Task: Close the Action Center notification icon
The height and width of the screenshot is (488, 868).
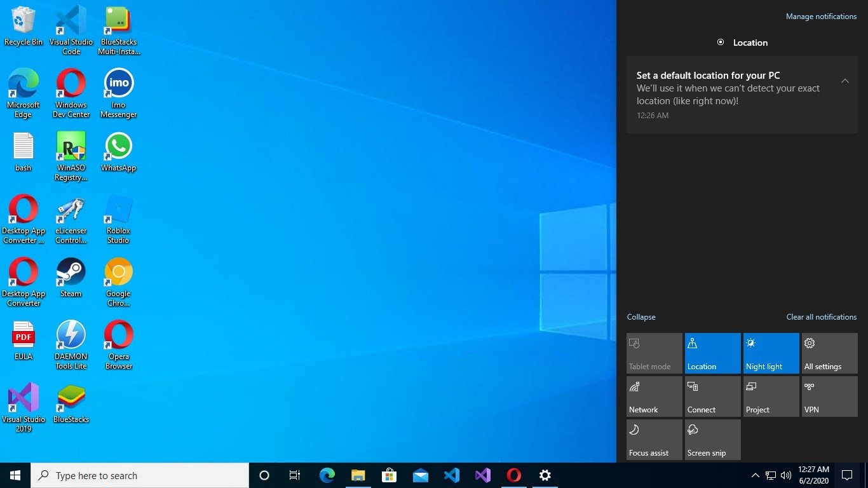Action: 846,475
